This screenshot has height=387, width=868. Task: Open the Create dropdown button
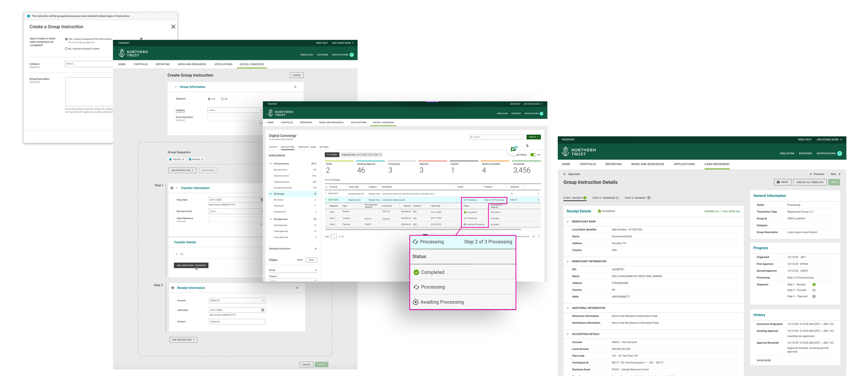click(x=533, y=137)
